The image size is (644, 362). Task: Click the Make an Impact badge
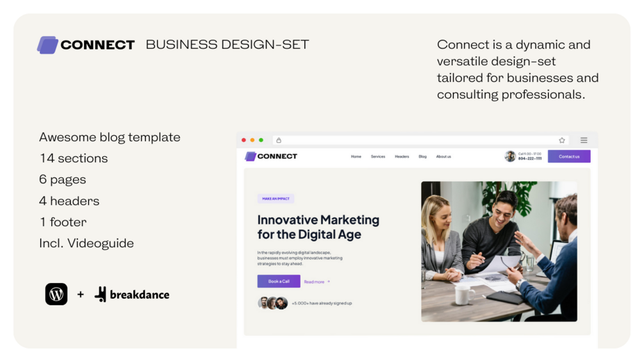click(x=276, y=199)
